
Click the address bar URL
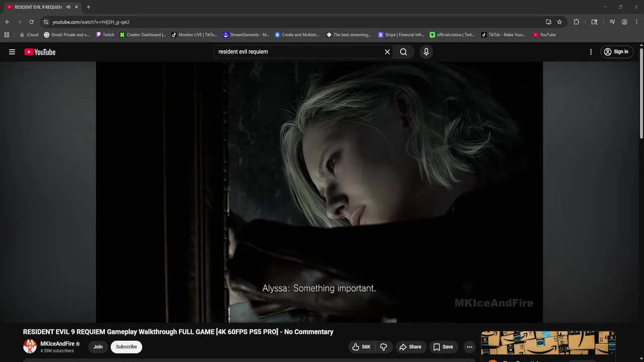point(91,22)
